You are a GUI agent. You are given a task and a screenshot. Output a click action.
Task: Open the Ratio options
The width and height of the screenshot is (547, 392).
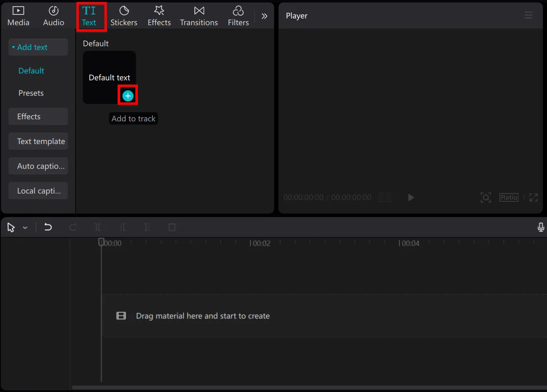(509, 197)
